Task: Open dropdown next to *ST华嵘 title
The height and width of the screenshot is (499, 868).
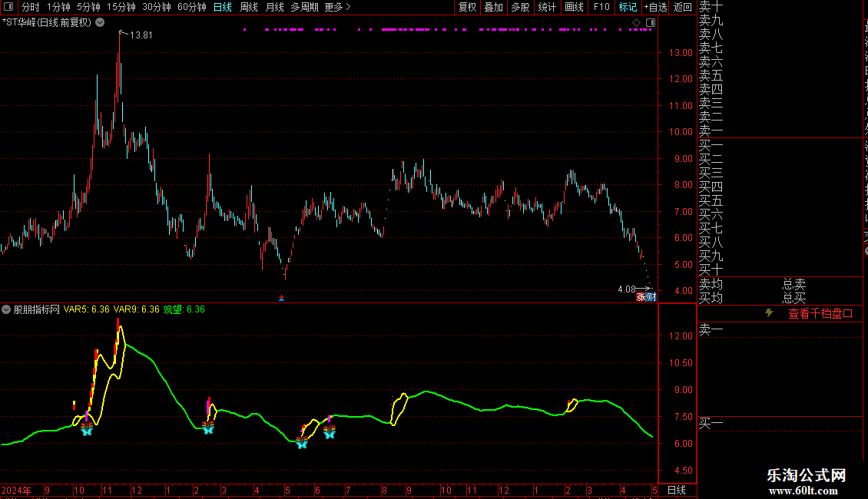Action: coord(100,23)
